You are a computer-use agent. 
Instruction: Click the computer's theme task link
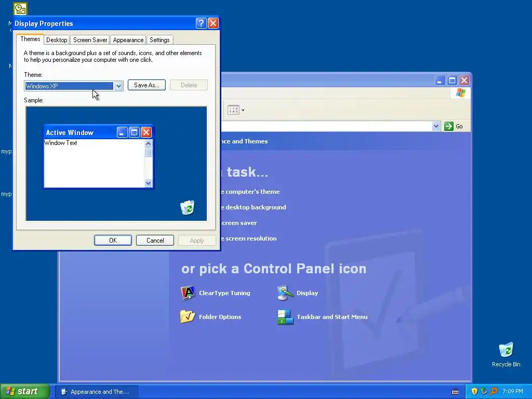click(x=250, y=191)
